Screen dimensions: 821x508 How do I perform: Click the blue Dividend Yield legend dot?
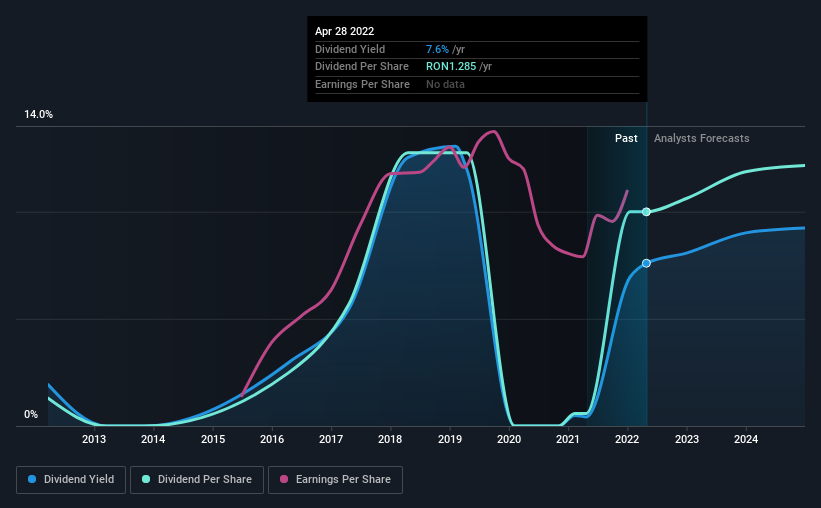[32, 479]
